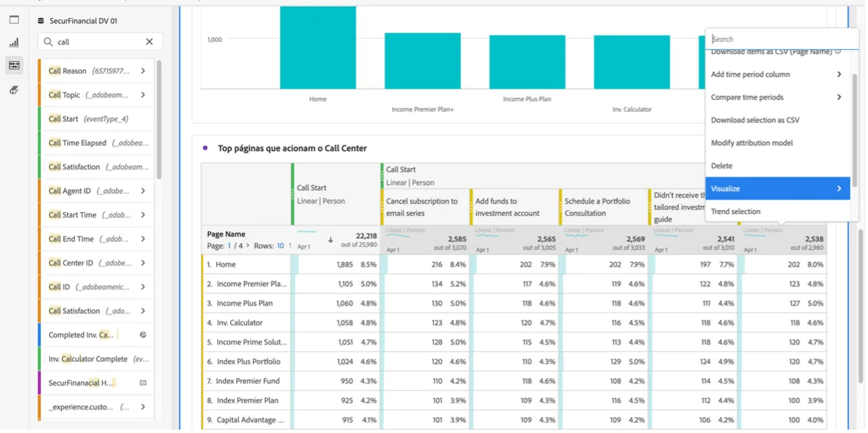Image resolution: width=868 pixels, height=433 pixels.
Task: Click sort arrow in Call Start column
Action: (x=331, y=240)
